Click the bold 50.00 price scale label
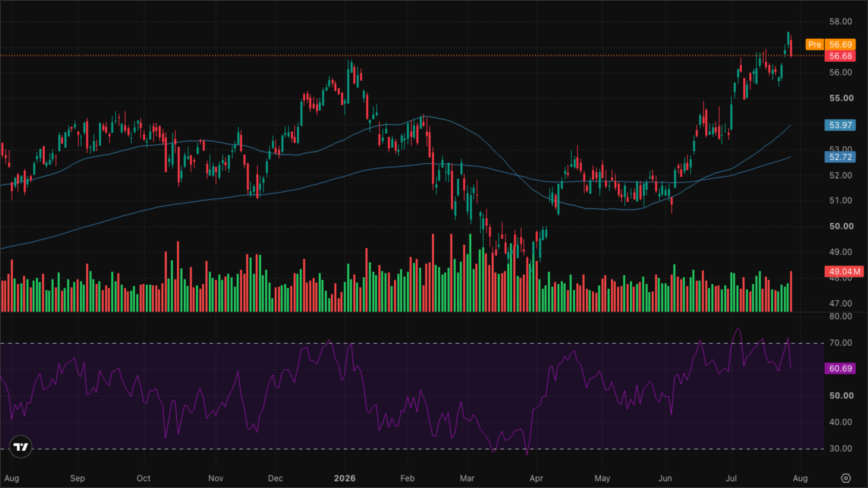This screenshot has width=868, height=488. (841, 226)
